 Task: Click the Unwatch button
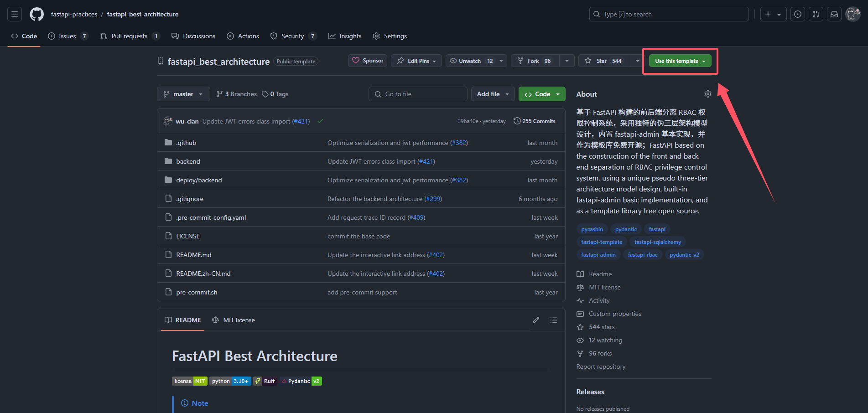coord(471,61)
